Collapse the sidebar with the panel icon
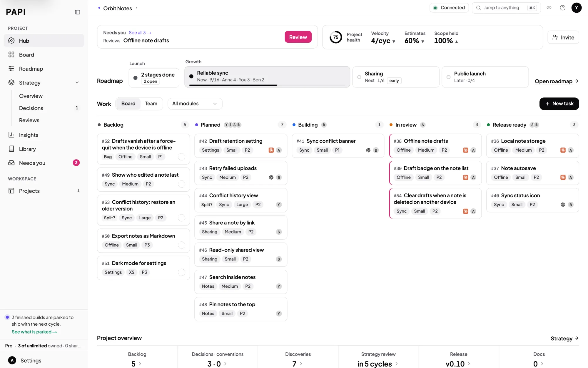Image resolution: width=588 pixels, height=368 pixels. (x=78, y=12)
